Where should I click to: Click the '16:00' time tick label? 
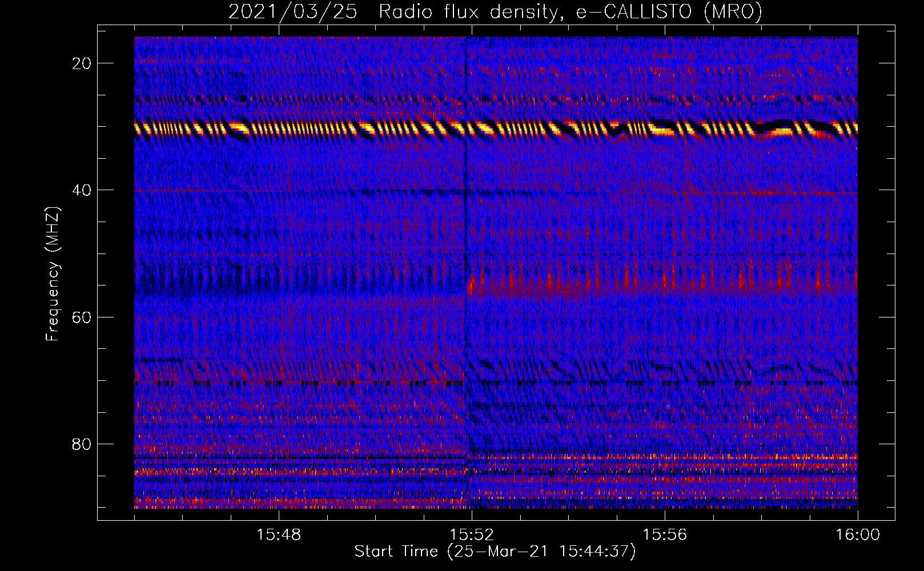pos(858,535)
